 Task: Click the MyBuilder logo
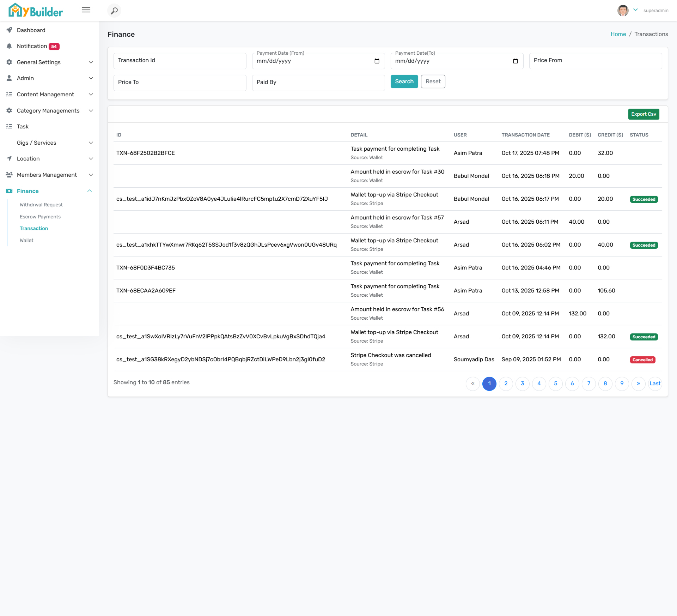[36, 10]
